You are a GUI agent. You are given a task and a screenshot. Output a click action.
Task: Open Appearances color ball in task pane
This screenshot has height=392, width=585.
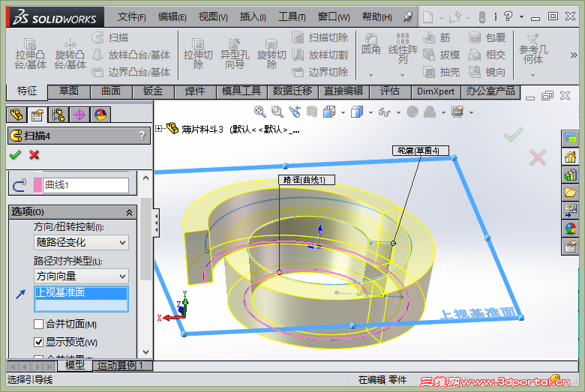[570, 229]
